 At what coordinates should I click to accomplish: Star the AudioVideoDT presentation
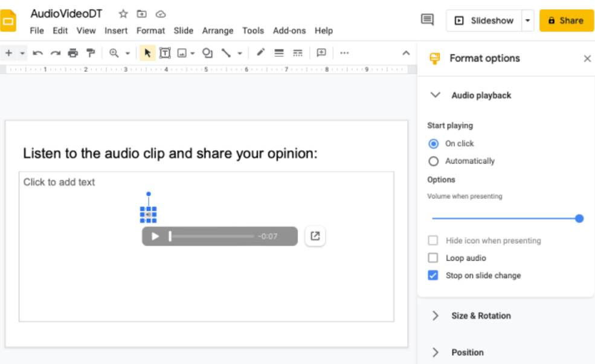(x=123, y=14)
